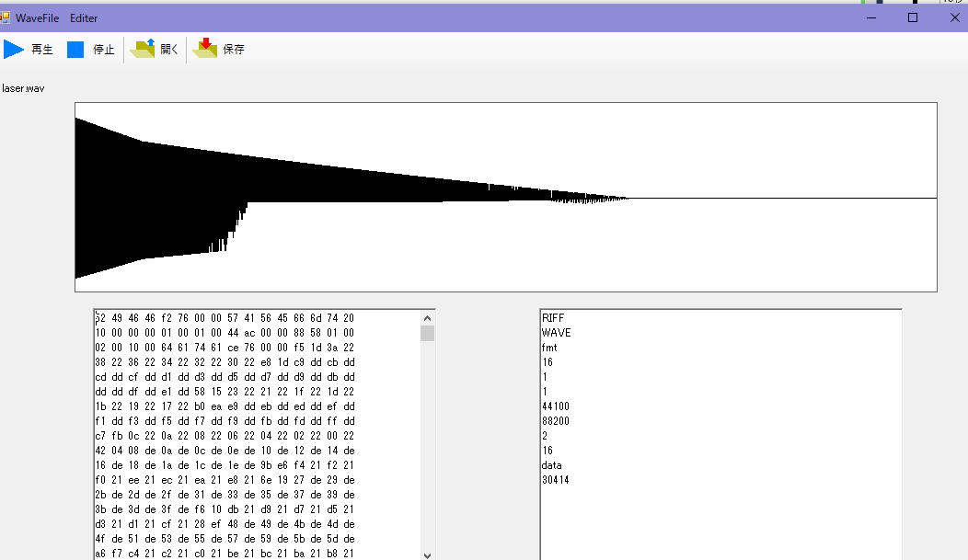Close the WaveFile Editer window
The width and height of the screenshot is (968, 560).
pyautogui.click(x=954, y=17)
